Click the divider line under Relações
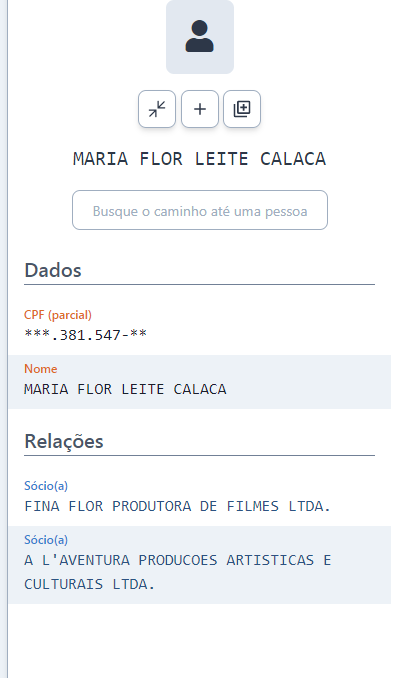Image resolution: width=414 pixels, height=678 pixels. 199,455
